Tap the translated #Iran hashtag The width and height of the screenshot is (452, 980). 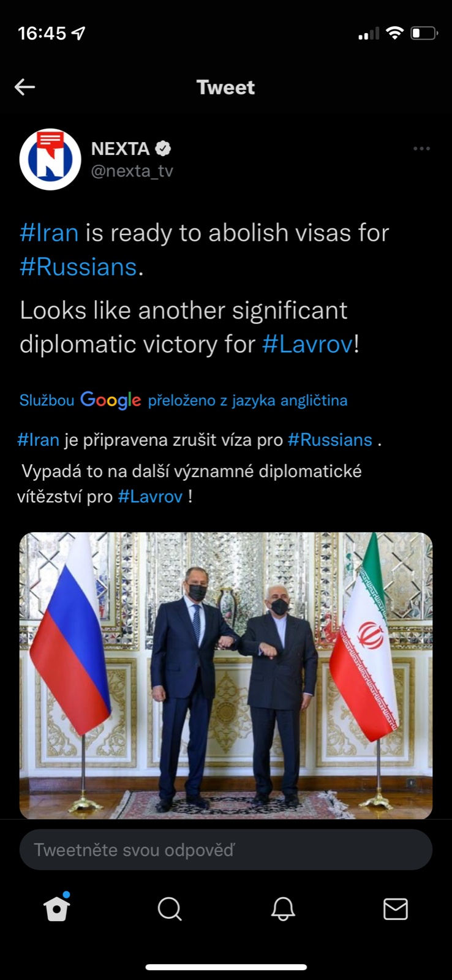click(x=38, y=440)
